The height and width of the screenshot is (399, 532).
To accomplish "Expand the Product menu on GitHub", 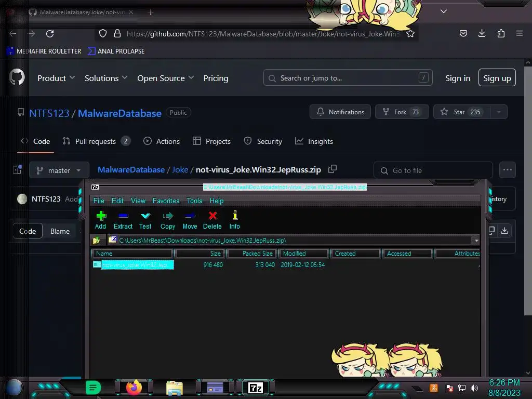I will pos(56,78).
